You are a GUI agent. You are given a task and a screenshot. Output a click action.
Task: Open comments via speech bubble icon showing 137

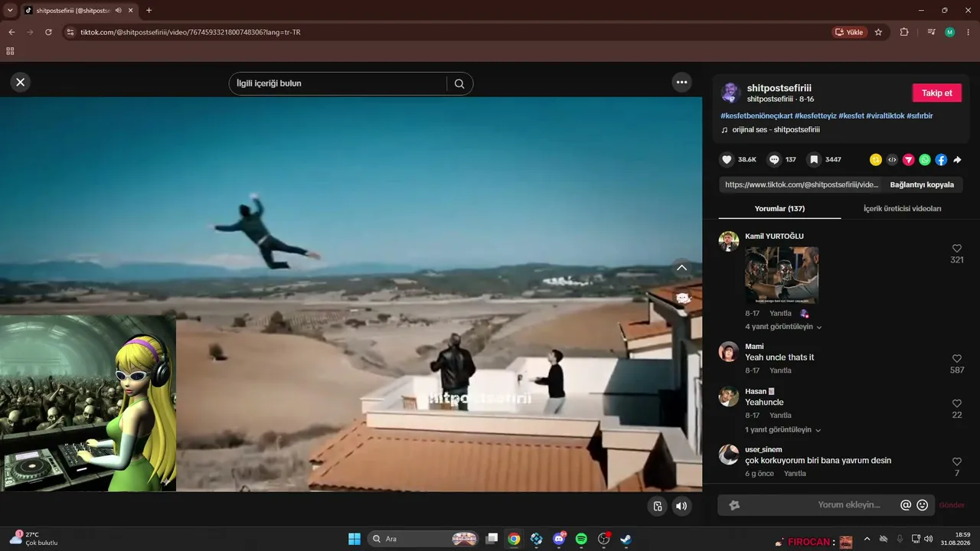[x=774, y=160]
